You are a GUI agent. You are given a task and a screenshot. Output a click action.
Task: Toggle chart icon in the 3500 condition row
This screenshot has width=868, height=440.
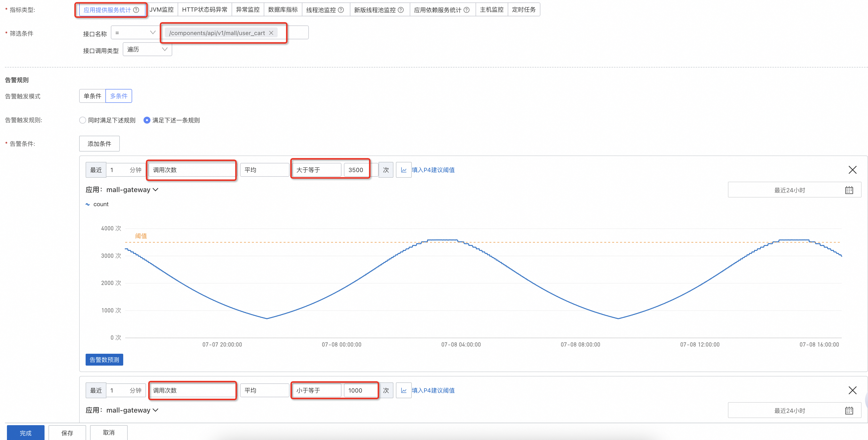[404, 170]
